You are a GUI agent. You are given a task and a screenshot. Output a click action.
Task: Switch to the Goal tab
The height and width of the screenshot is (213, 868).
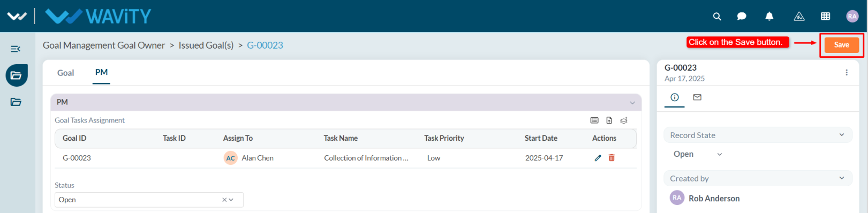[x=66, y=73]
